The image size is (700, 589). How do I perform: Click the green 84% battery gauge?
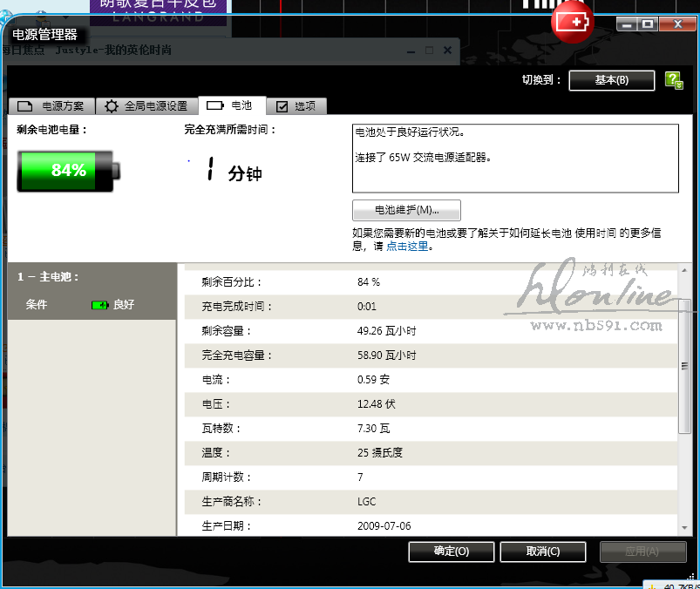coord(68,170)
